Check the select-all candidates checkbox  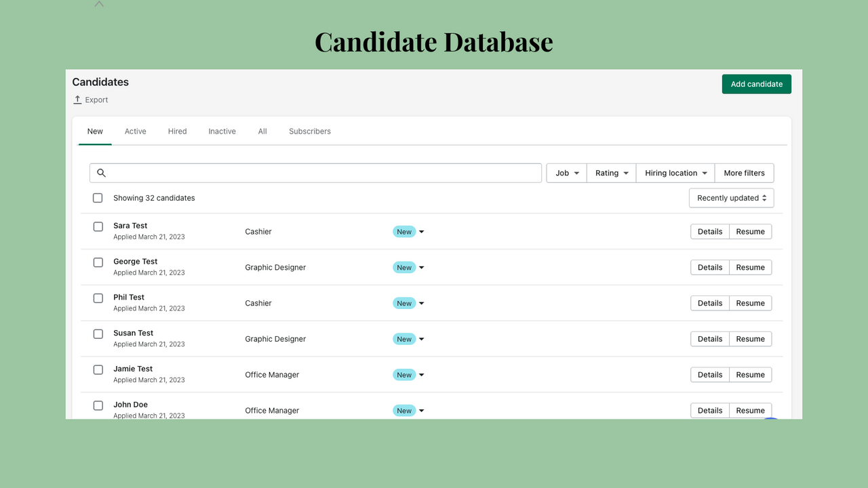click(x=98, y=197)
